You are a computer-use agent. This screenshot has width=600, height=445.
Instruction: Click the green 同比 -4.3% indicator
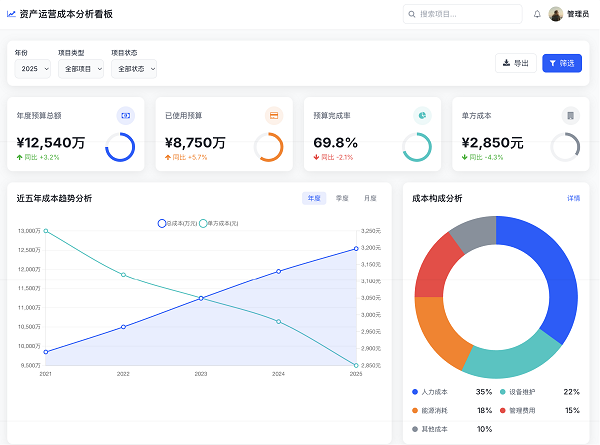coord(482,157)
